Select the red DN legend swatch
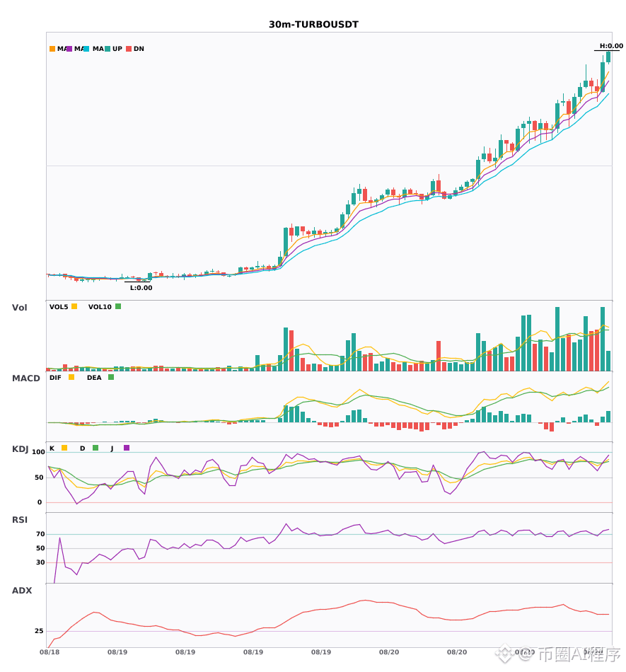 point(129,49)
